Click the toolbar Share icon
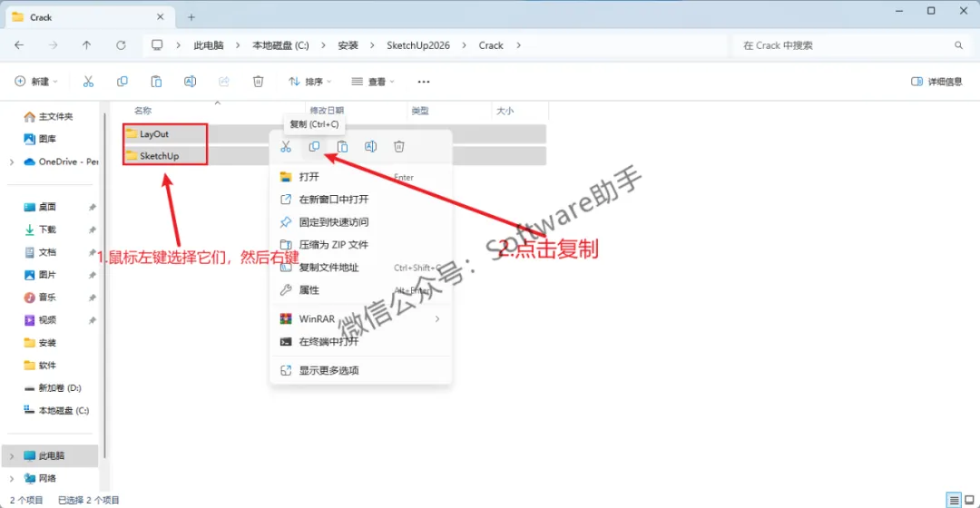Screen dimensions: 980x508 click(x=224, y=82)
